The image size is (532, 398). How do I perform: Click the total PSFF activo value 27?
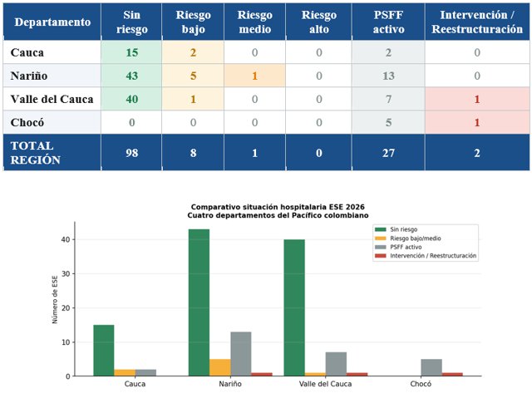388,153
